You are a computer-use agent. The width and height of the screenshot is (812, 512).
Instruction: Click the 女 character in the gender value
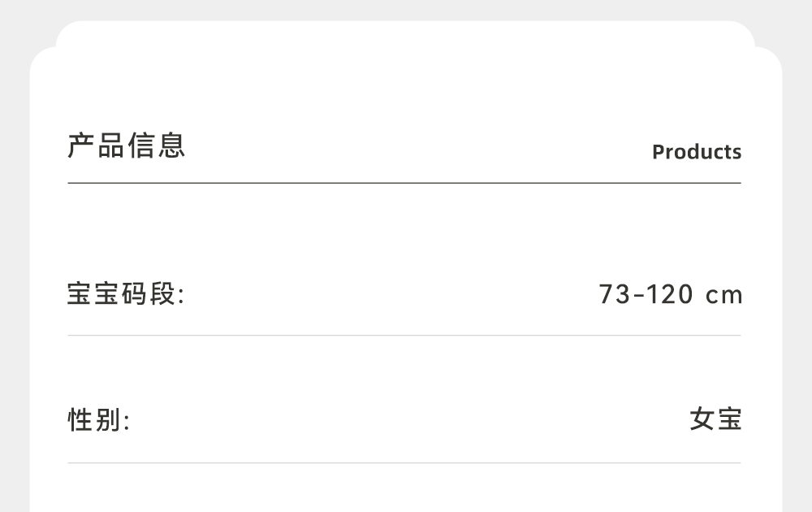tap(702, 419)
